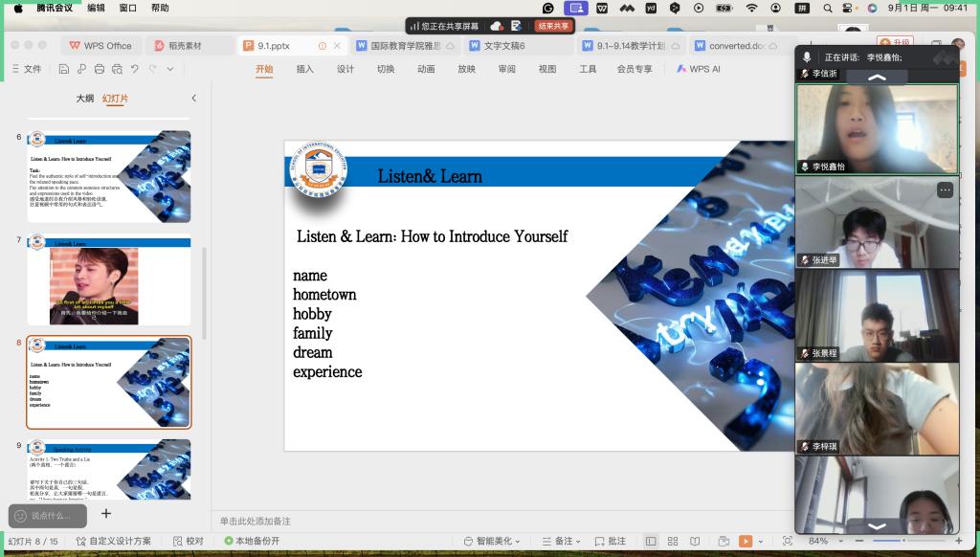Switch to the 开始 ribbon tab
The image size is (980, 557).
[x=264, y=69]
